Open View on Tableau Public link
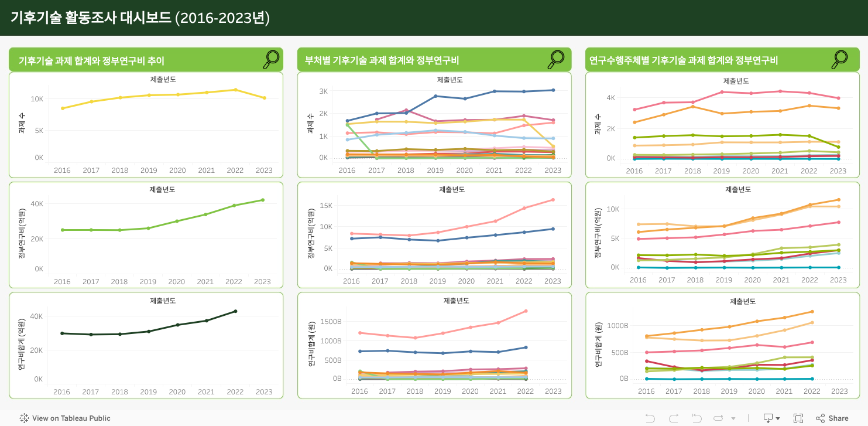This screenshot has width=868, height=426. pos(65,418)
